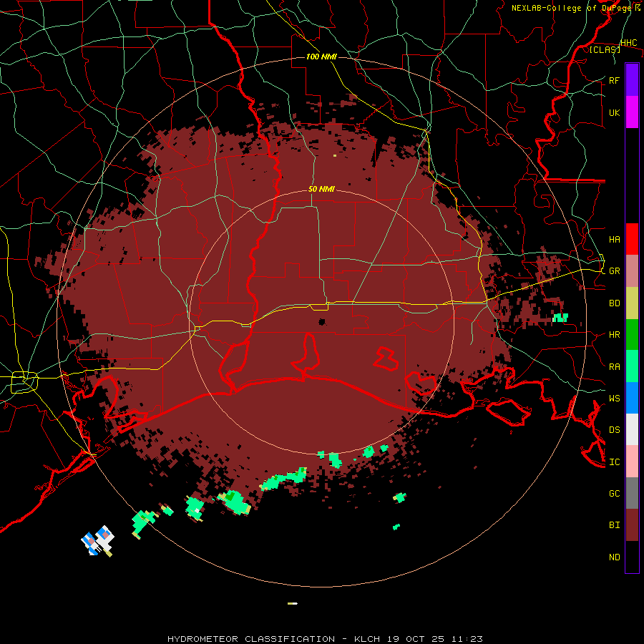
Task: Click the KLCH station identifier
Action: pos(369,639)
